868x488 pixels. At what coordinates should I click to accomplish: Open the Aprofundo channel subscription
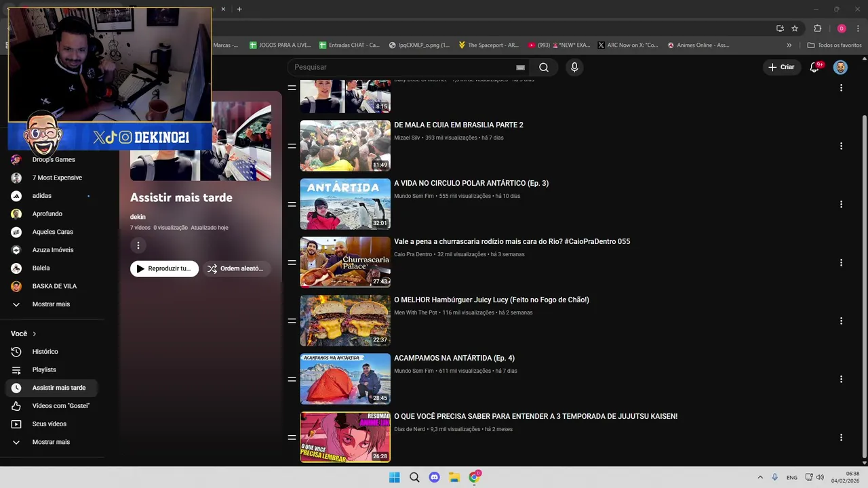52,213
